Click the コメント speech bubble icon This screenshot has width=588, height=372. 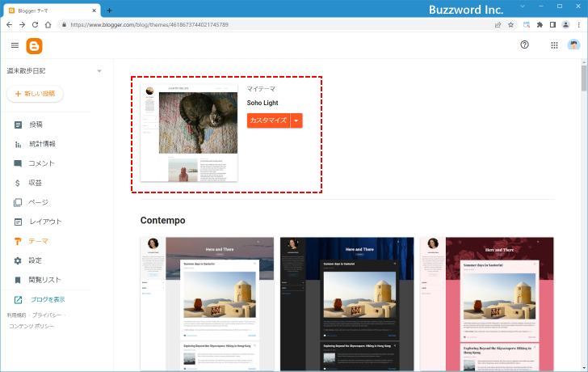click(18, 163)
